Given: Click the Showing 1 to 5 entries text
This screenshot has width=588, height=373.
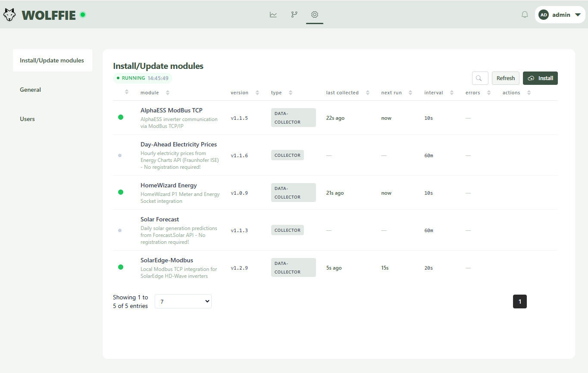Looking at the screenshot, I should coord(131,302).
